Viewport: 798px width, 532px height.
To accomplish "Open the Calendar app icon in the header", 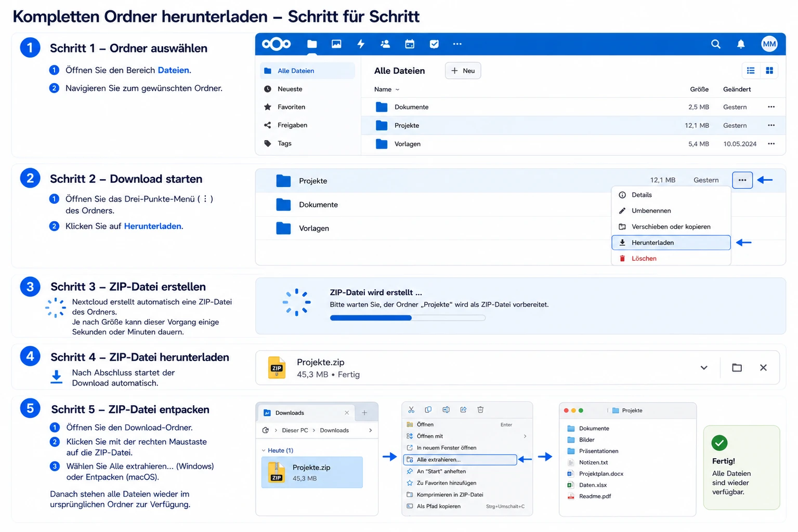I will (410, 44).
